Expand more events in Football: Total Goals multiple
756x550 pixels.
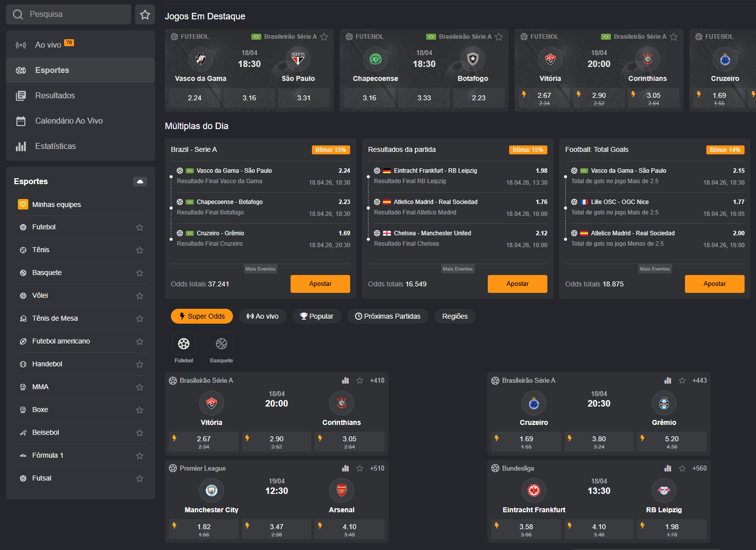click(x=655, y=269)
